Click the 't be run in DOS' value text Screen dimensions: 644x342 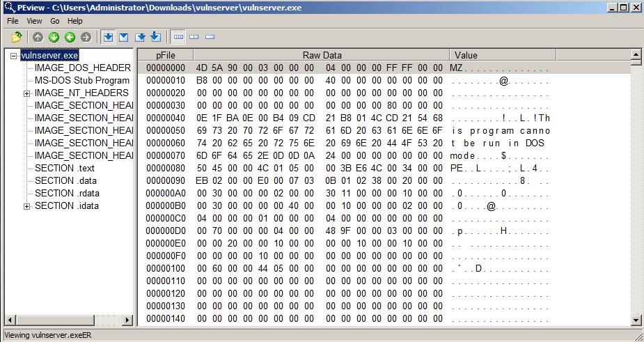(498, 143)
